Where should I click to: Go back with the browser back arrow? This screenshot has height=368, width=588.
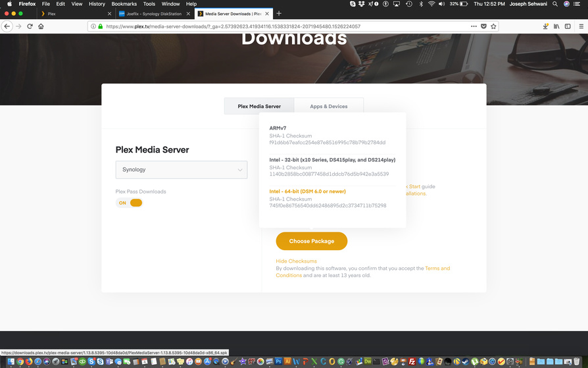tap(7, 26)
